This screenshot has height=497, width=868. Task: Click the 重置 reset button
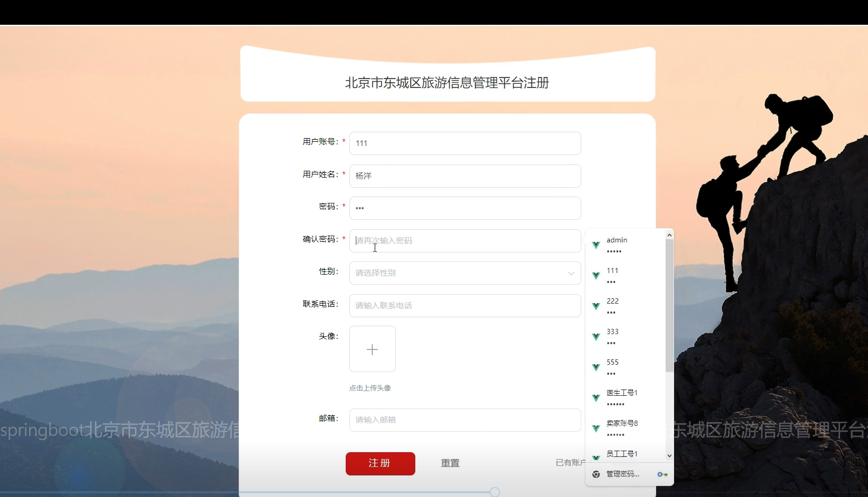click(450, 463)
